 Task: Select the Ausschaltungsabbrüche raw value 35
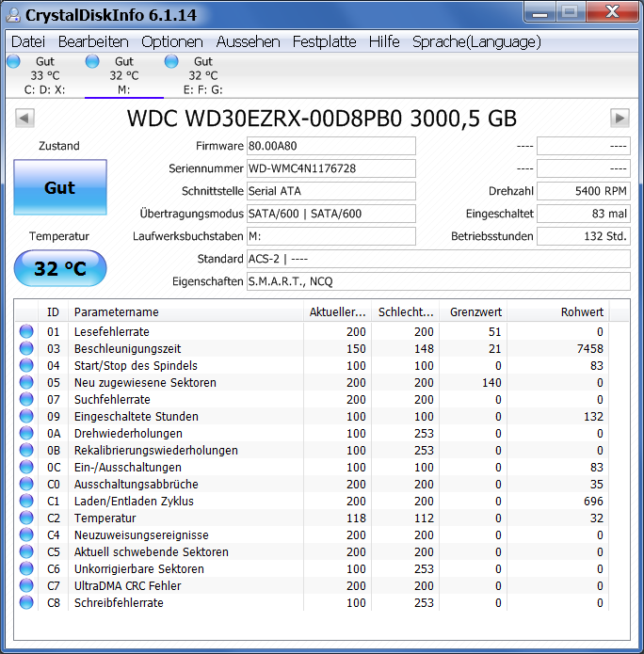coord(596,485)
